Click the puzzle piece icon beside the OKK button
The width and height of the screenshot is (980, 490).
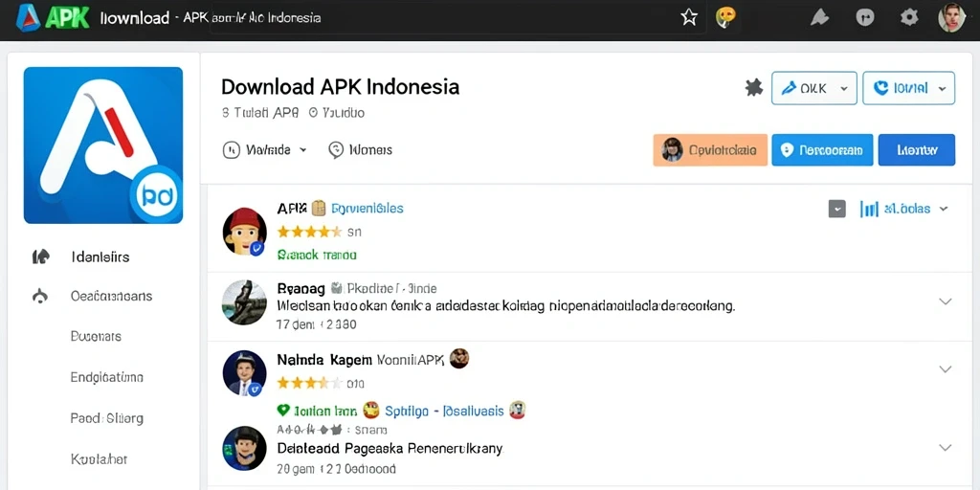[754, 88]
